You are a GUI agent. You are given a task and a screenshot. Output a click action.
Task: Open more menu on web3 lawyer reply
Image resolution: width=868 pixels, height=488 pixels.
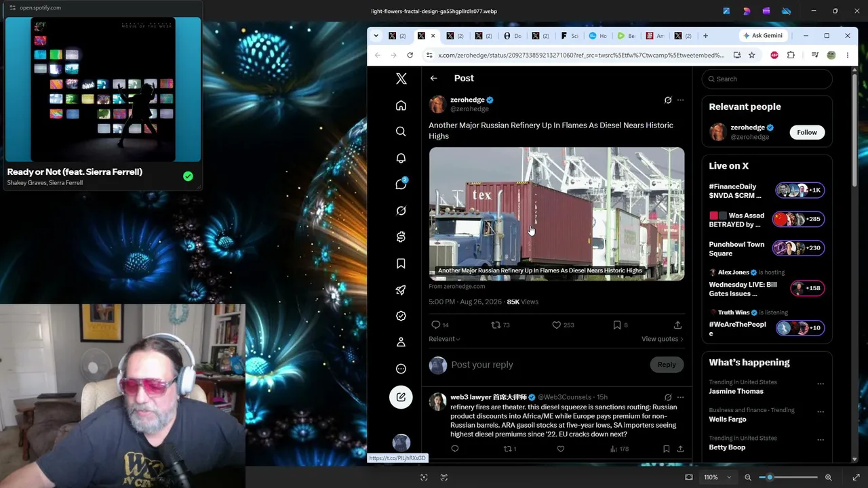[680, 397]
